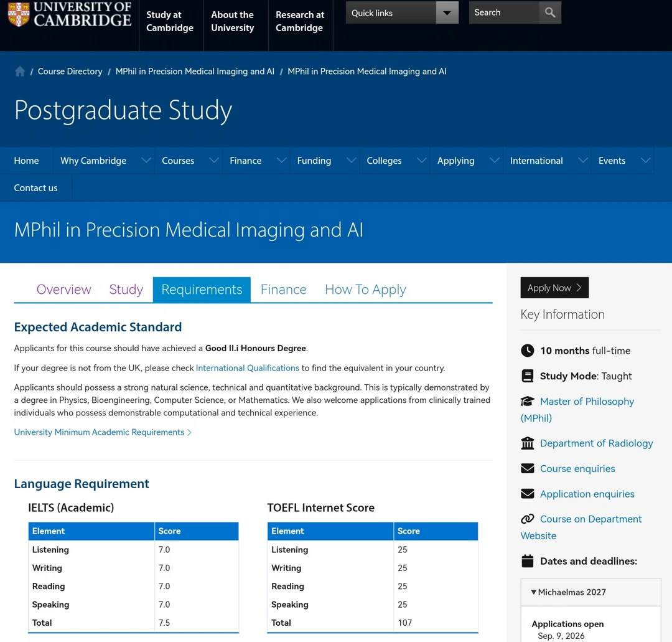The image size is (672, 642).
Task: Click the building icon beside Department of Radiology
Action: (527, 443)
